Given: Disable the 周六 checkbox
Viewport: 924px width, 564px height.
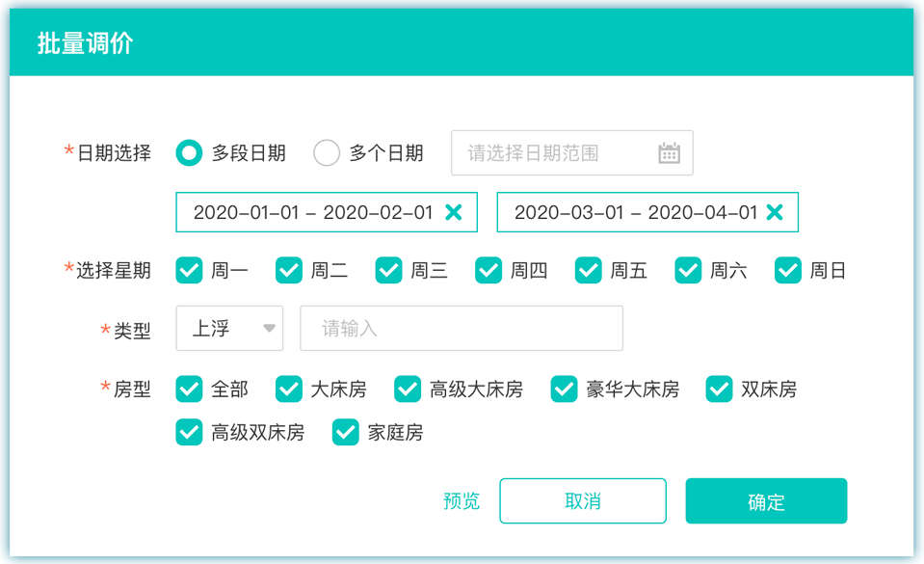Looking at the screenshot, I should 688,270.
